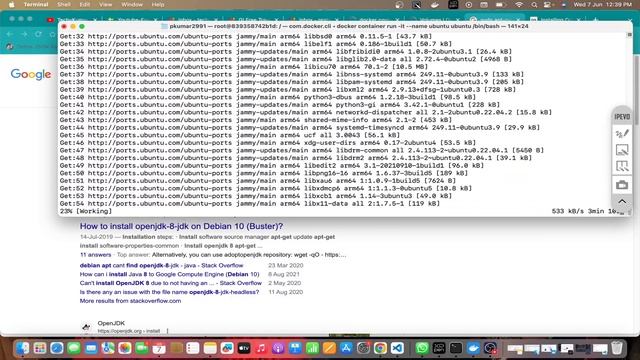
Task: Open Docker Desktop from the Dock
Action: tap(473, 348)
